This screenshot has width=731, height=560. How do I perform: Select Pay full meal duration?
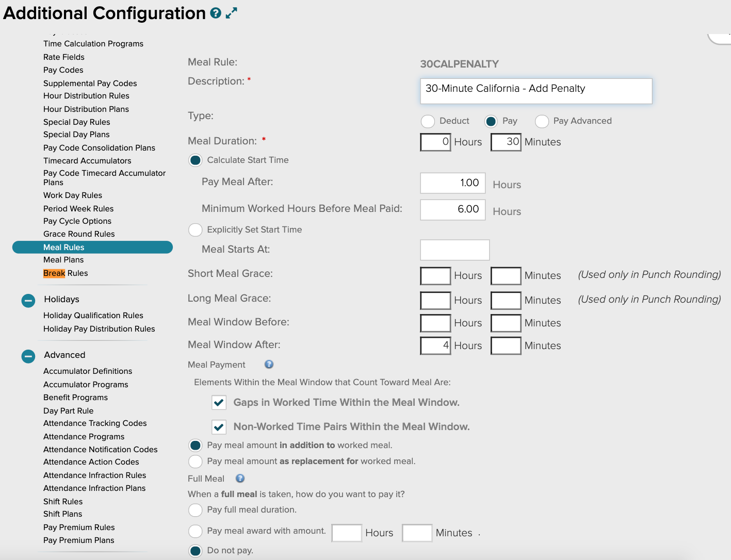[196, 510]
